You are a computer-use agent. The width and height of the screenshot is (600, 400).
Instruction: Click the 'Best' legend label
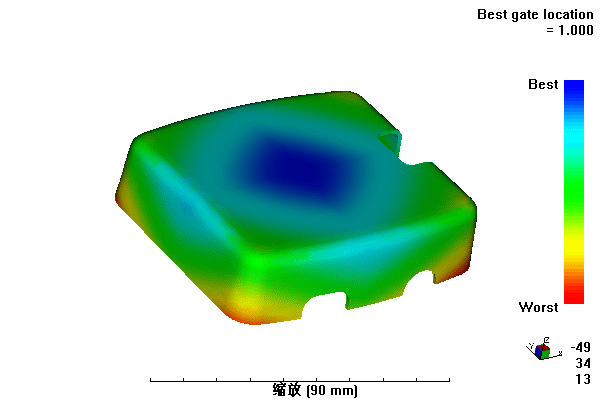[543, 84]
